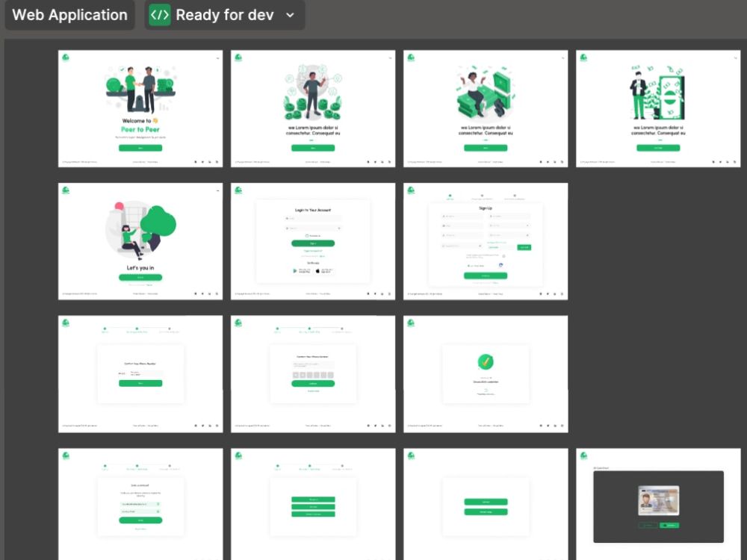Click the password field in login frame
The height and width of the screenshot is (560, 747).
(x=313, y=228)
